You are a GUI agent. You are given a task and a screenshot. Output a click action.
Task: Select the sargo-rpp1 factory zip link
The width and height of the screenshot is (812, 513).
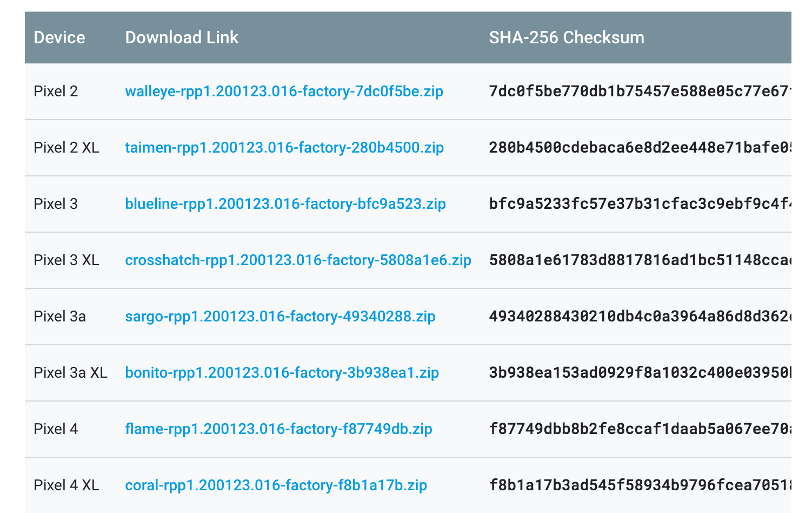(x=280, y=317)
